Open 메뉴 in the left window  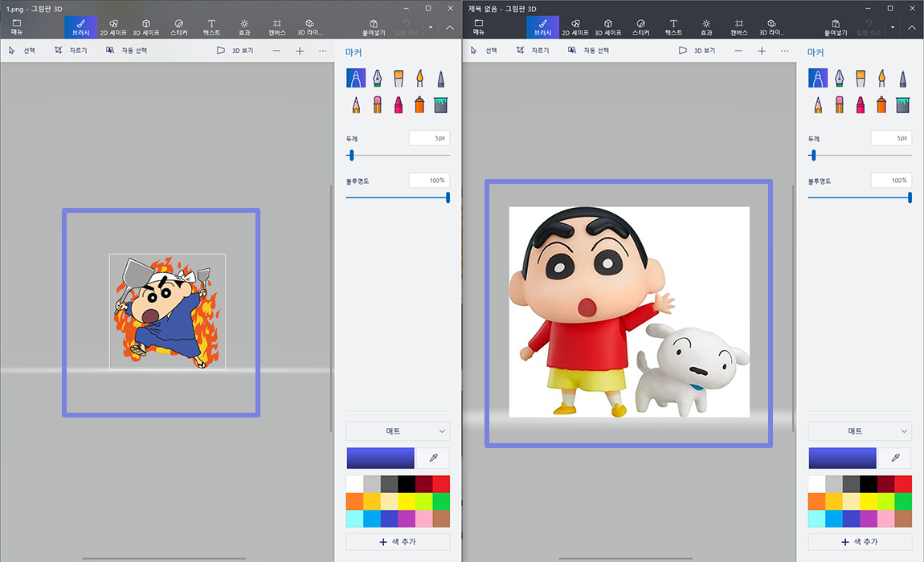click(x=17, y=27)
